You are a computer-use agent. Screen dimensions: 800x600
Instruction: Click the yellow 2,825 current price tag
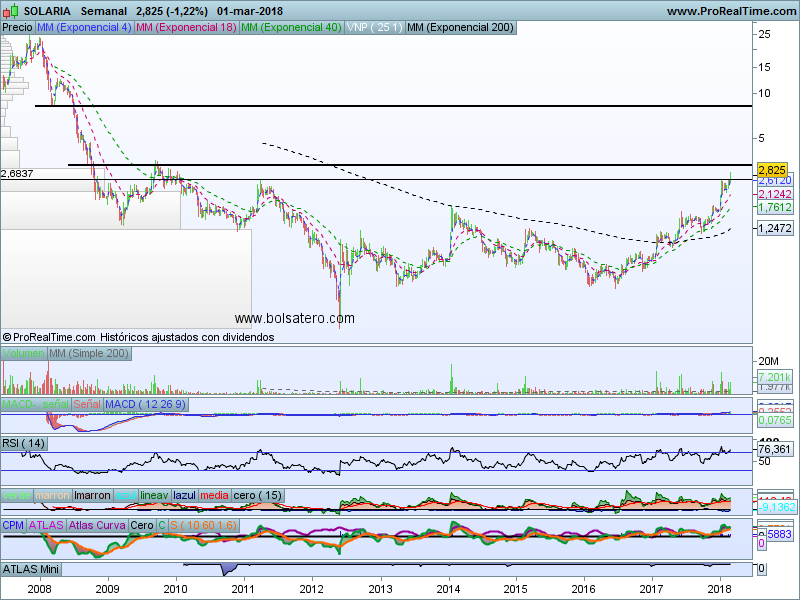point(773,170)
